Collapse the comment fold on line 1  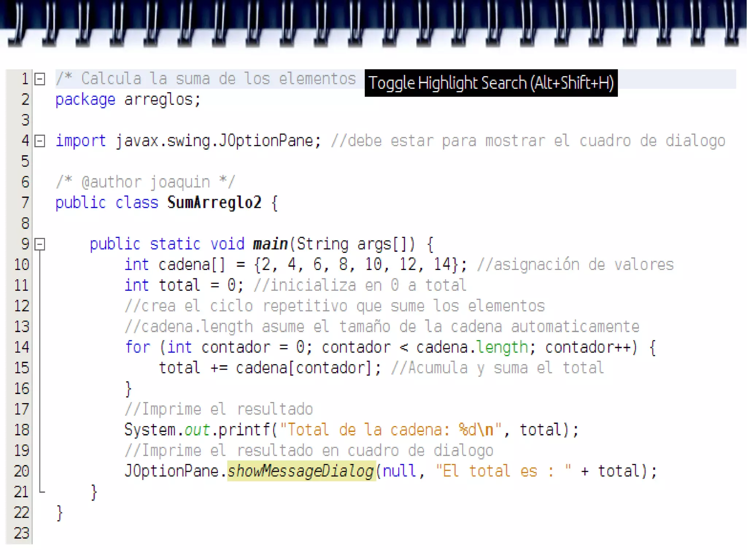(x=40, y=79)
